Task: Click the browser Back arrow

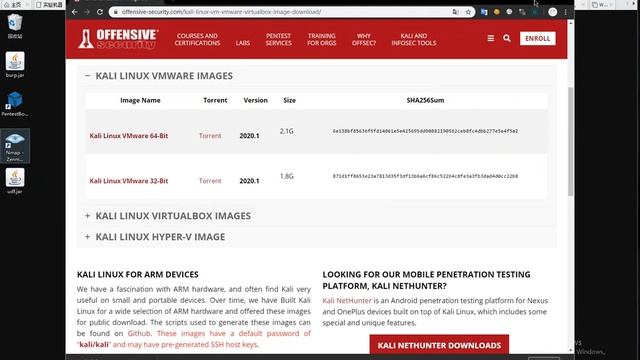Action: (75, 12)
